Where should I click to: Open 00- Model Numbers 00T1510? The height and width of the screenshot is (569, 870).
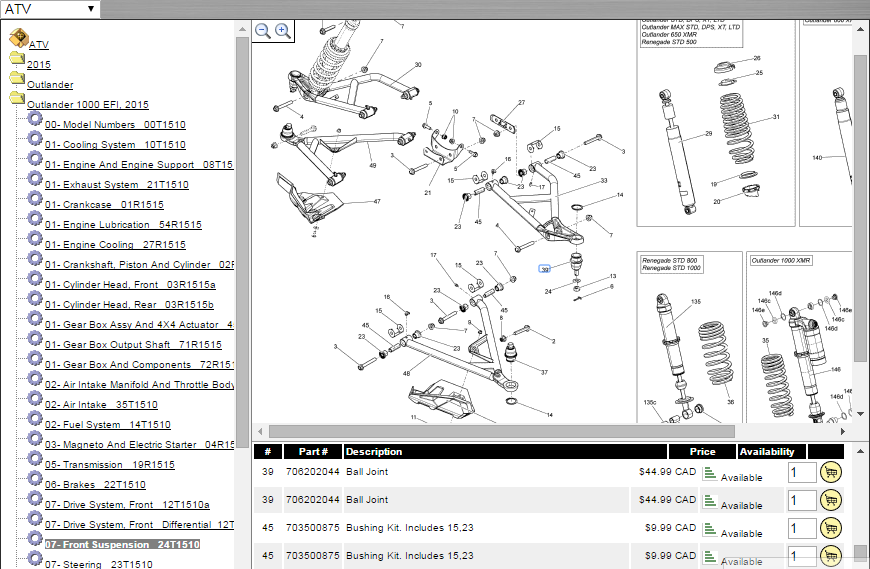115,125
